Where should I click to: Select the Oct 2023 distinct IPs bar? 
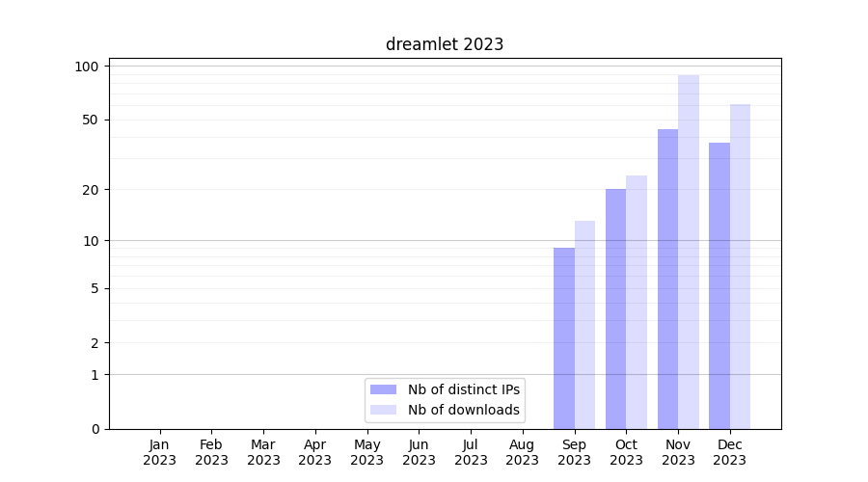pyautogui.click(x=615, y=308)
